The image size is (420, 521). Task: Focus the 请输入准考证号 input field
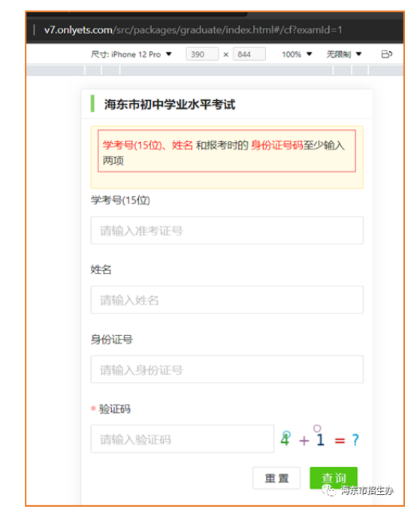227,230
